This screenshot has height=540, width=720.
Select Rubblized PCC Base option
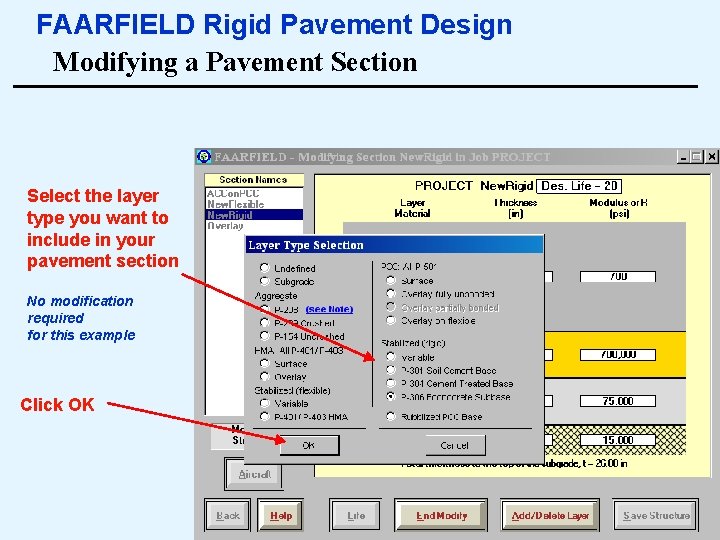(391, 416)
